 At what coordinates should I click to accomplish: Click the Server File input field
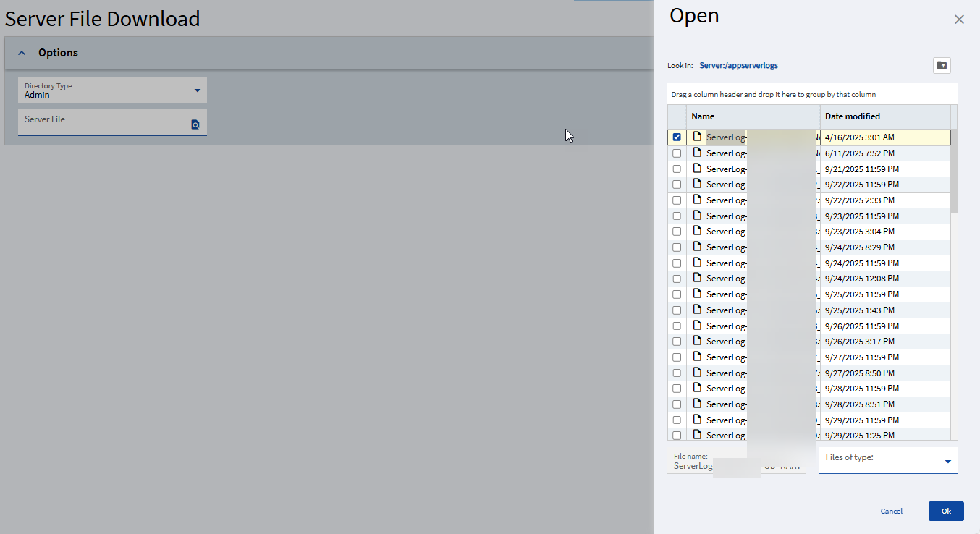[x=112, y=122]
